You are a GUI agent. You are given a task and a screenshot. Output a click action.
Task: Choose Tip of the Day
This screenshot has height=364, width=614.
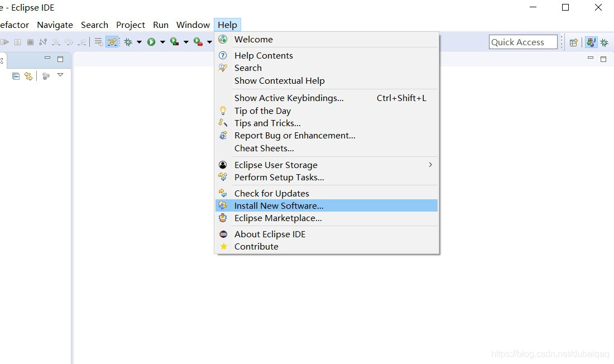click(x=327, y=111)
